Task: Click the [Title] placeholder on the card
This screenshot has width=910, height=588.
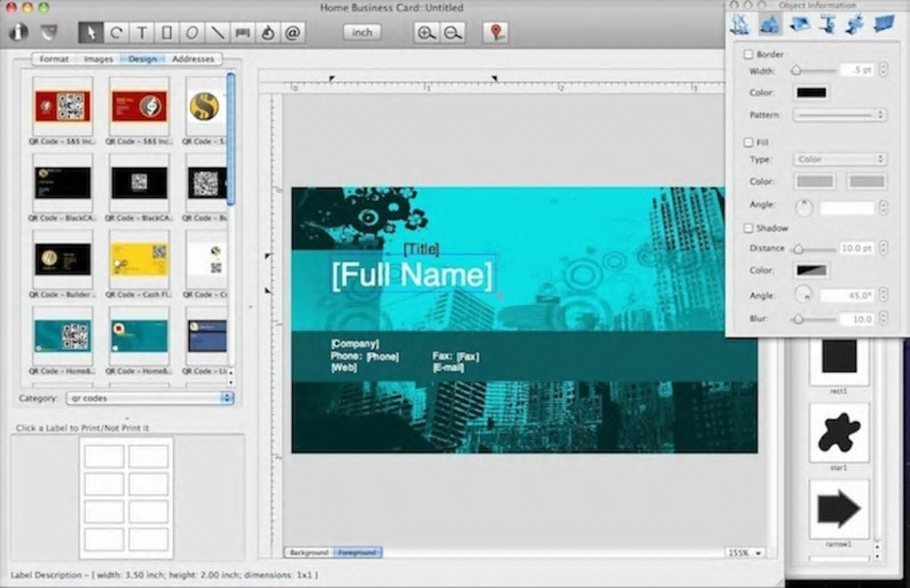Action: pyautogui.click(x=421, y=249)
